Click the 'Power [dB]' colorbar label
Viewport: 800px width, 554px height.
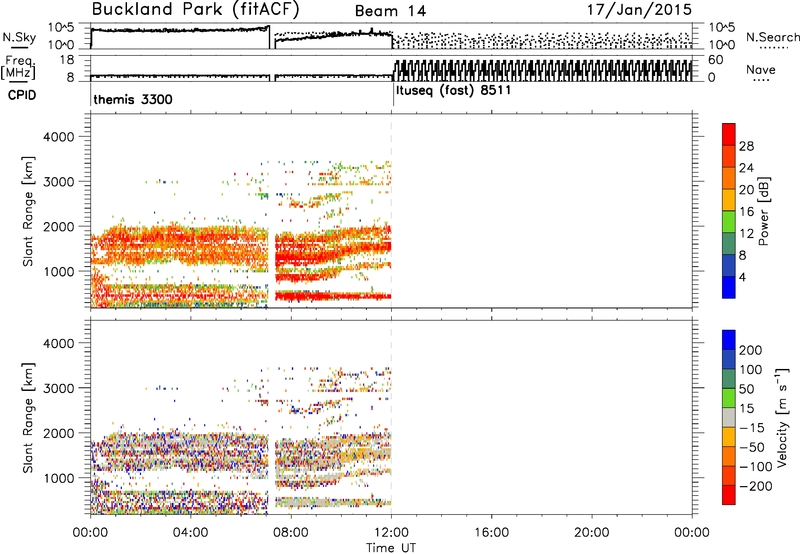click(x=763, y=211)
